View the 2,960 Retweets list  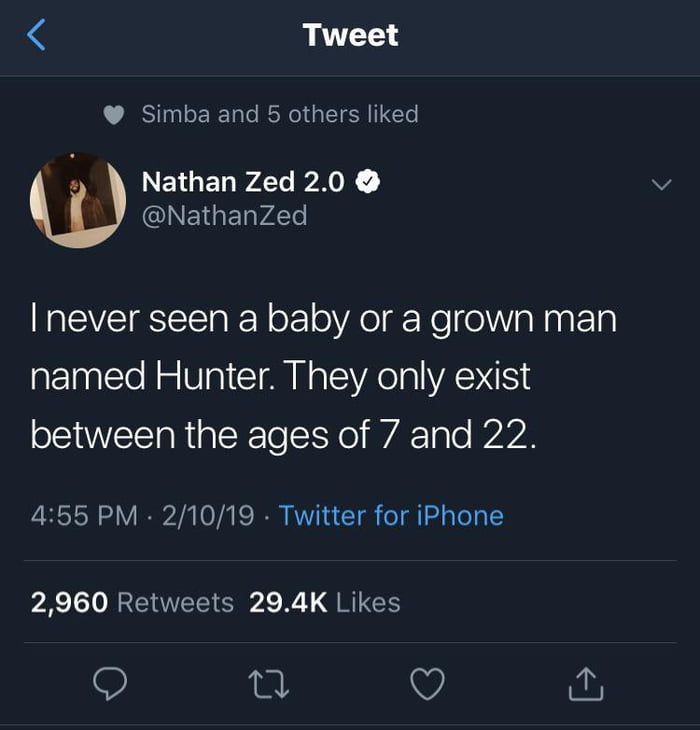coord(132,603)
